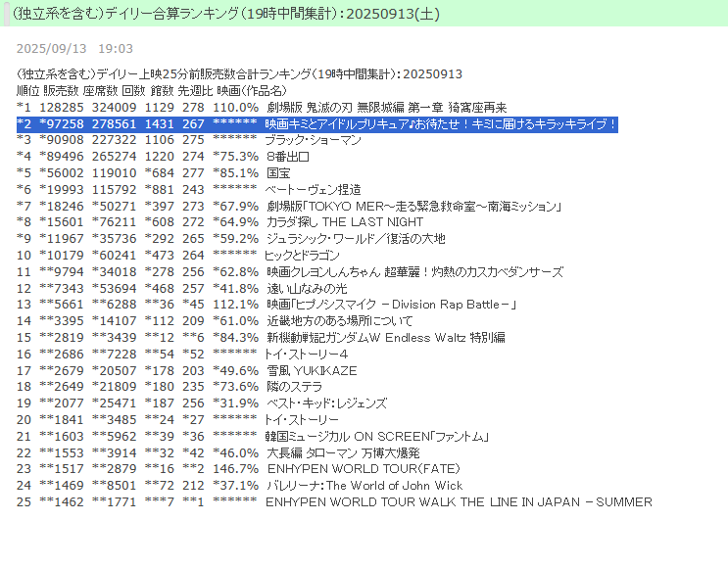Select the row ジュラシック・ワールド／復活の大地
The width and height of the screenshot is (728, 569).
pyautogui.click(x=231, y=239)
